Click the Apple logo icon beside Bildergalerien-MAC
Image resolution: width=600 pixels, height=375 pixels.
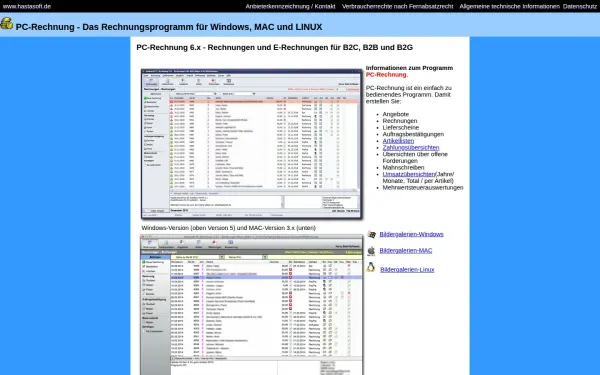[x=371, y=251]
